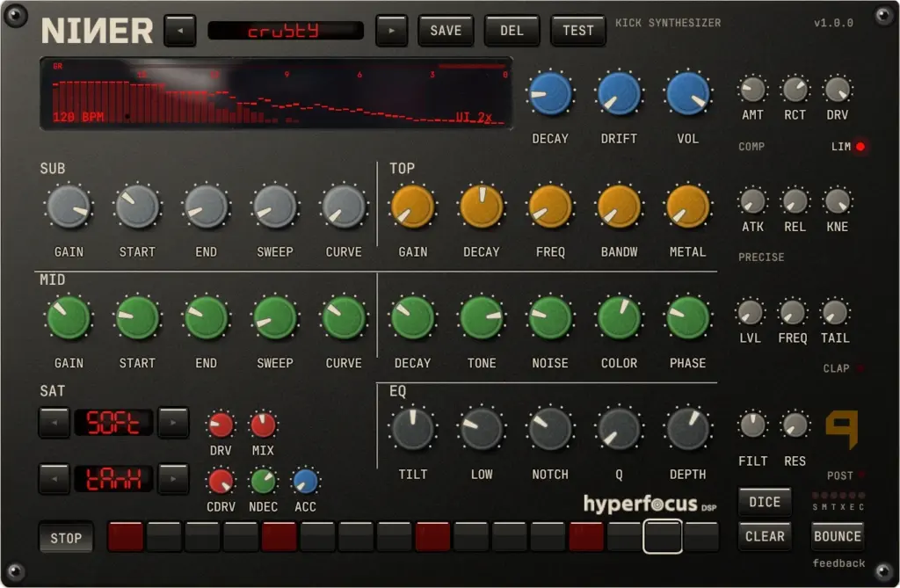Viewport: 900px width, 588px height.
Task: Toggle PRECISE mode label
Action: (761, 258)
